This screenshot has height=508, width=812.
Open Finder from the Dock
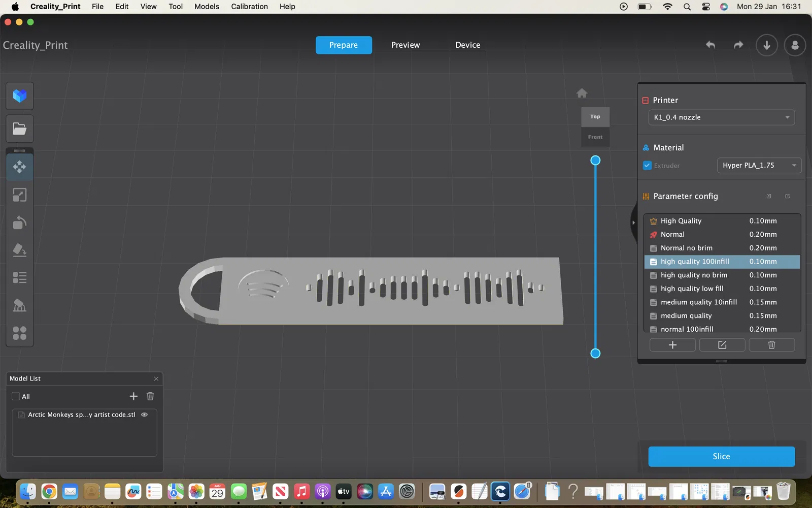tap(27, 491)
